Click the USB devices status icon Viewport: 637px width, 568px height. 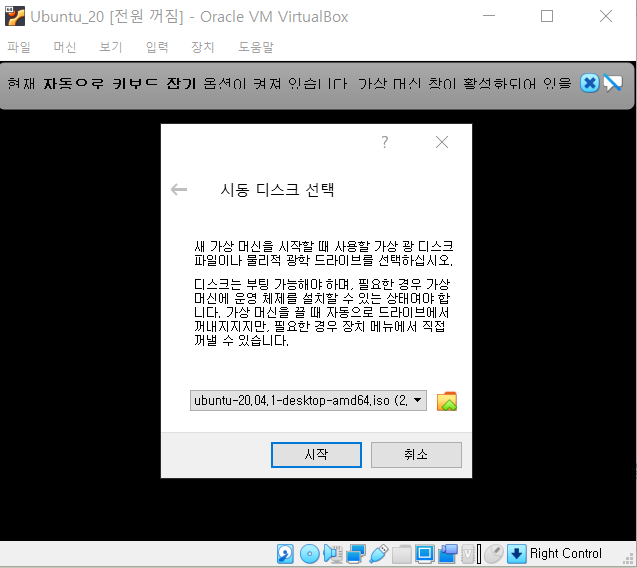379,554
